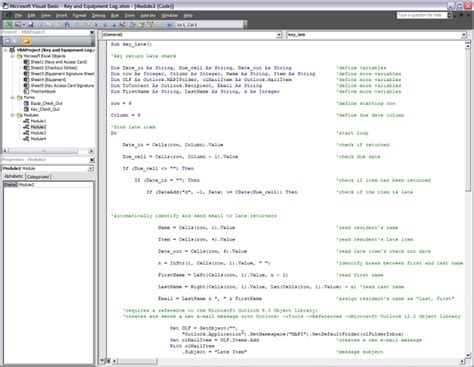Collapse the VBAProject root node
The height and width of the screenshot is (367, 474).
pos(5,50)
